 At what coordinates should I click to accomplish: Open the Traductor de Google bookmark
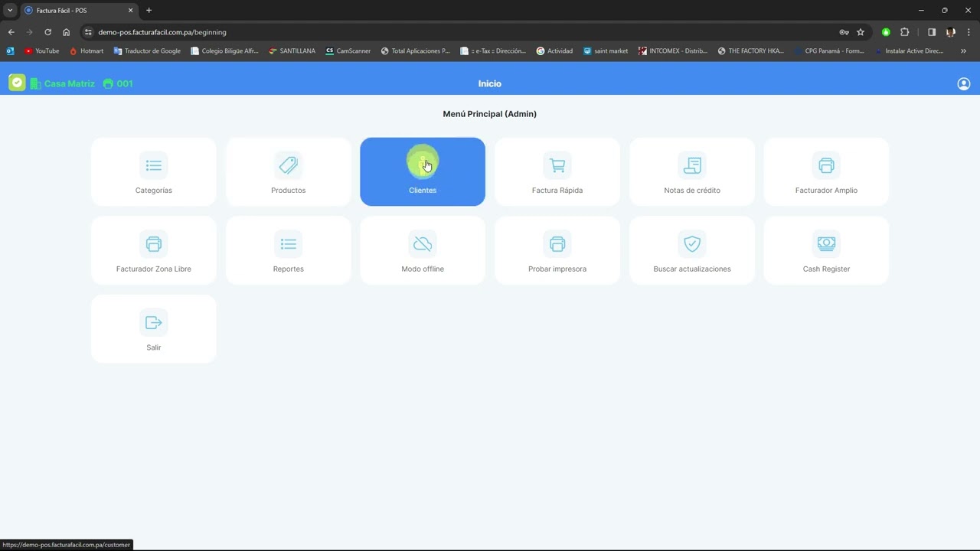[147, 51]
